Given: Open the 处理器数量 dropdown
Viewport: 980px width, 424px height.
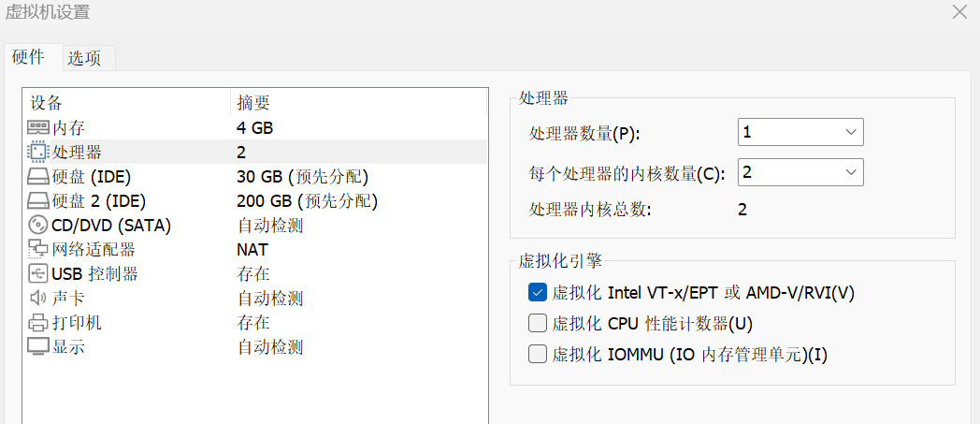Looking at the screenshot, I should (800, 132).
